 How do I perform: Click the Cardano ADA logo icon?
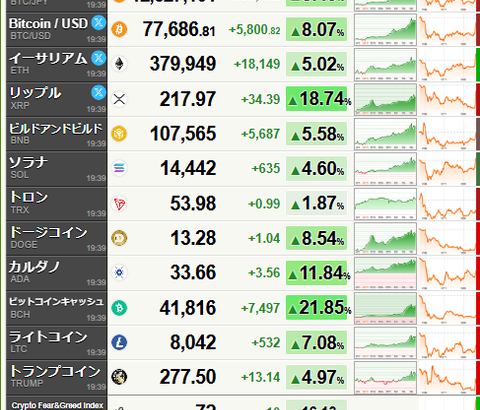(x=119, y=273)
